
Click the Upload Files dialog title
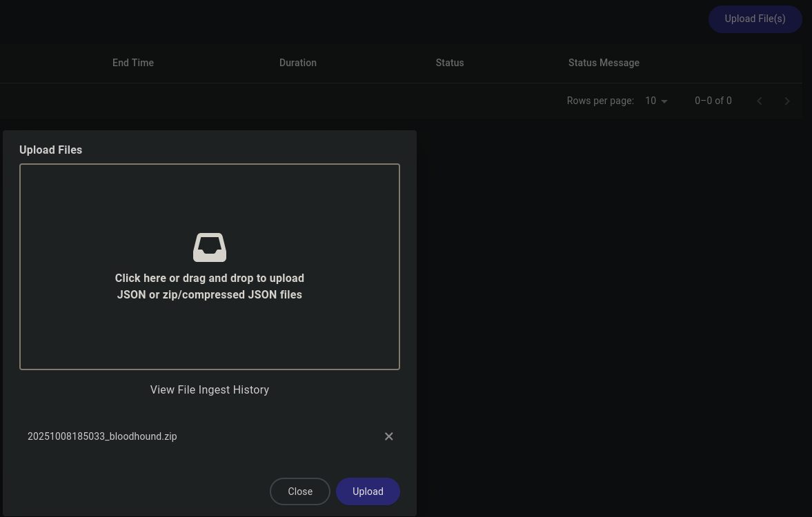click(x=50, y=150)
